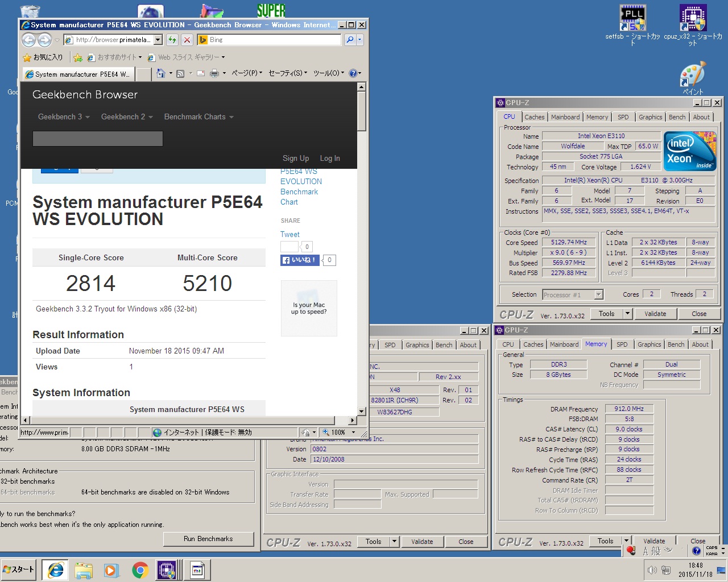Open the ページ(P) menu
This screenshot has width=728, height=582.
(247, 73)
